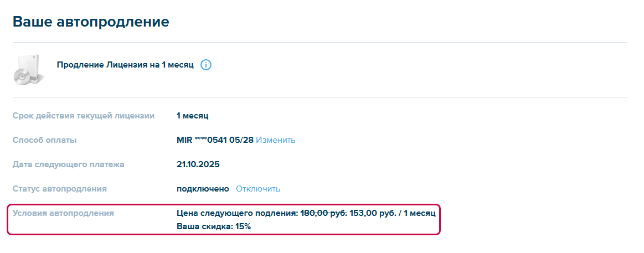Screen dimensions: 644x253
Task: Click the Дата следующего платежа label
Action: click(69, 164)
